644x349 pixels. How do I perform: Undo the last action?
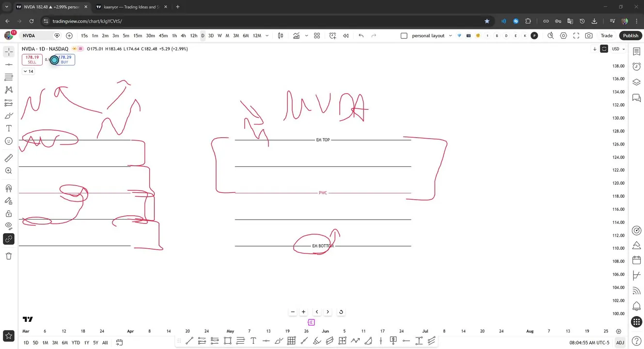click(361, 35)
